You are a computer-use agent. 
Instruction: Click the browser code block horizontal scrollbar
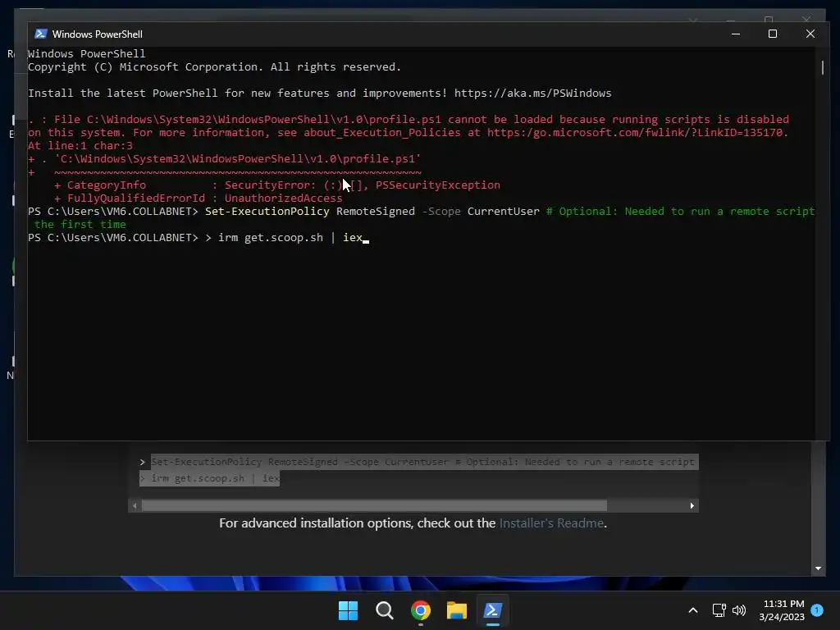point(374,505)
